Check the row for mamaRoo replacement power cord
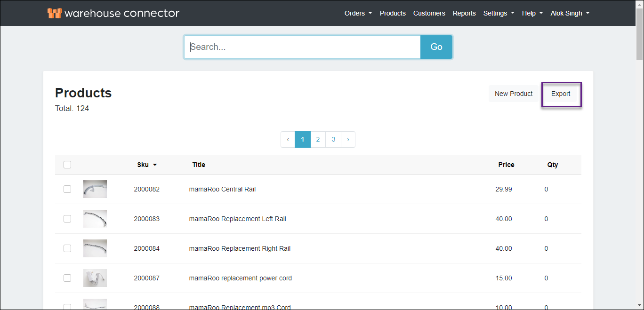The width and height of the screenshot is (644, 310). [67, 278]
